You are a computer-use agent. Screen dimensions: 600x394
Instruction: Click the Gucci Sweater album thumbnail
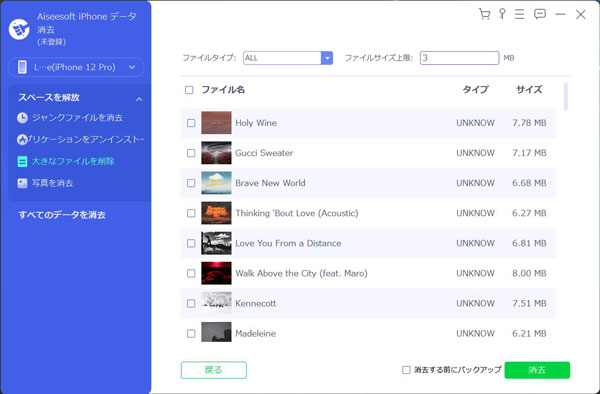coord(216,153)
